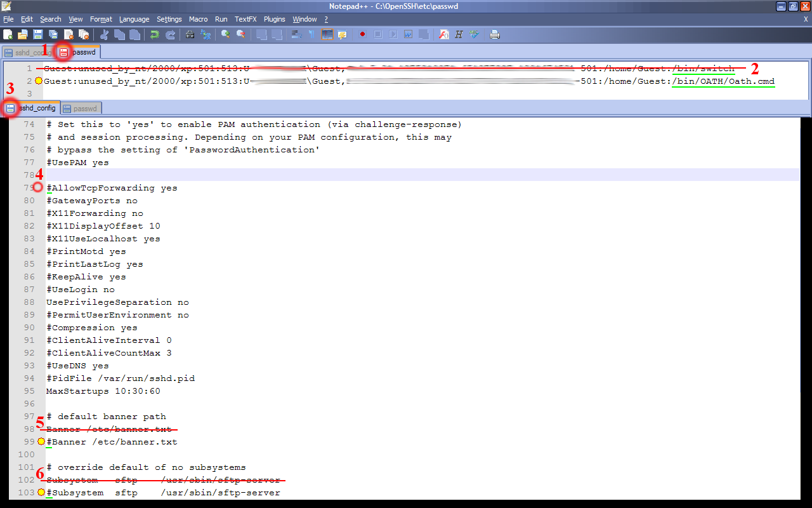Screen dimensions: 812x508
Task: Click the line "MaxStartups 10:30:60"
Action: [103, 391]
